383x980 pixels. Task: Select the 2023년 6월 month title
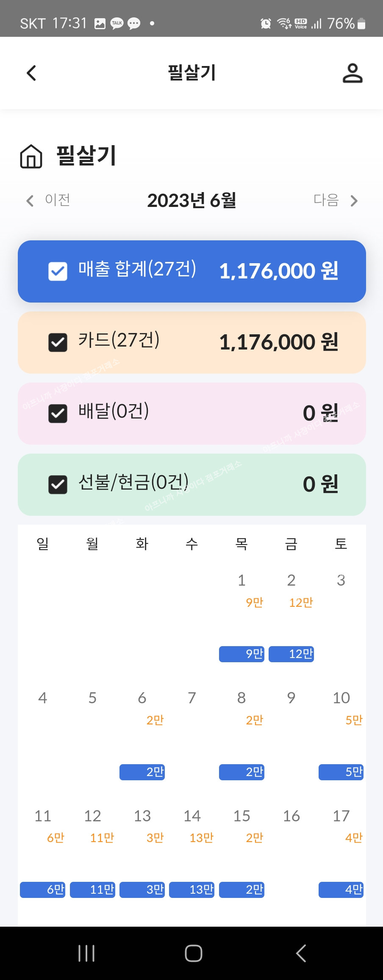click(x=191, y=200)
